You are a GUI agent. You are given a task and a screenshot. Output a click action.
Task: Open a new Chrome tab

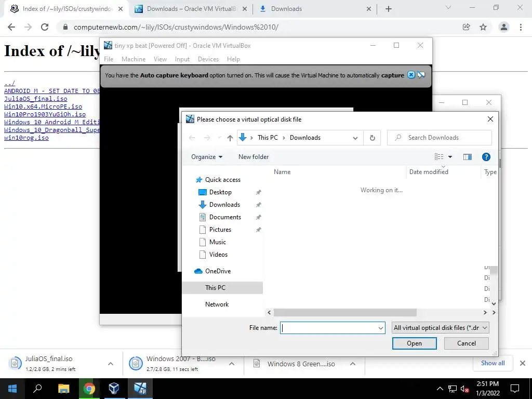click(x=389, y=9)
